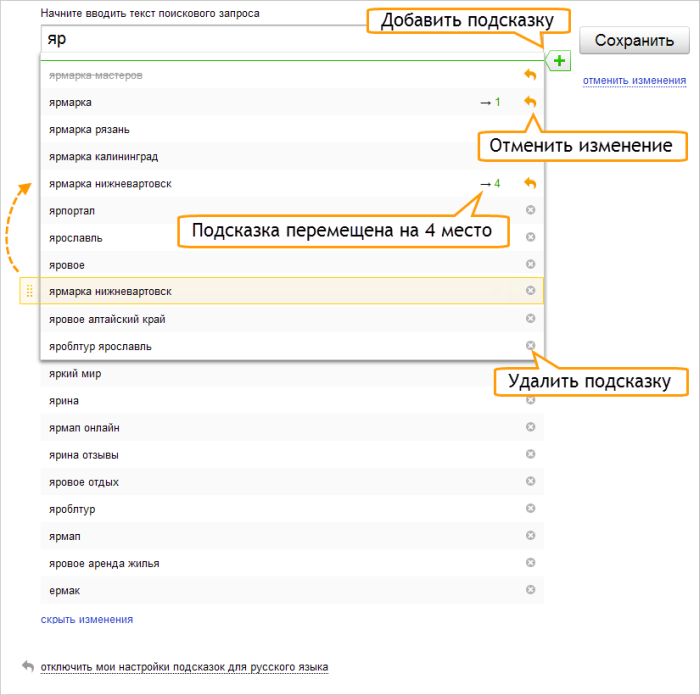This screenshot has width=700, height=695.
Task: Undo the move of ярмарка to place 1
Action: (x=530, y=102)
